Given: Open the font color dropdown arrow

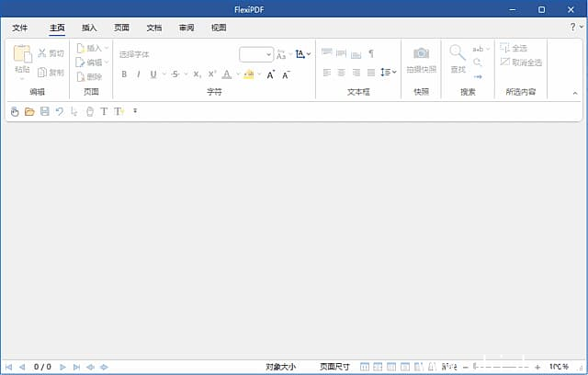Looking at the screenshot, I should [238, 74].
